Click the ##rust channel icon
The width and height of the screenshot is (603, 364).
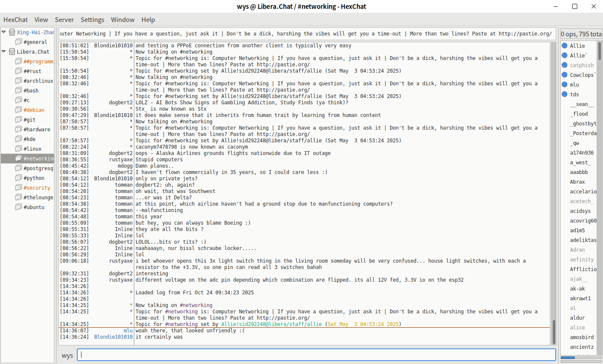(x=19, y=71)
